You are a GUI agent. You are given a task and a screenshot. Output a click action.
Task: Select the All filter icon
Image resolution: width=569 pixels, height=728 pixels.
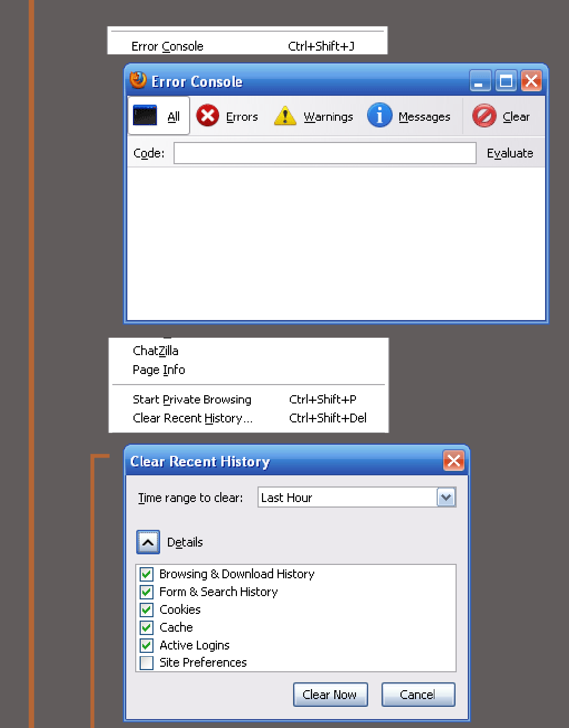[x=145, y=116]
